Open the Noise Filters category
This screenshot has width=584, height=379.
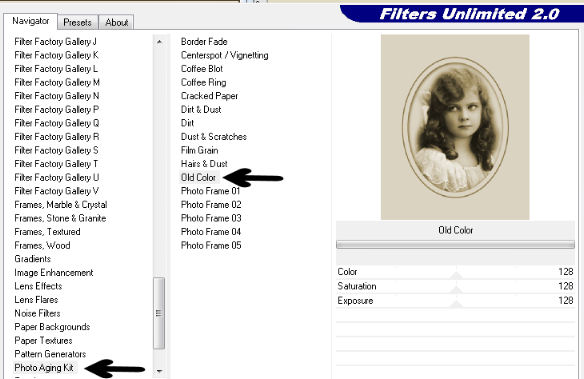click(37, 313)
